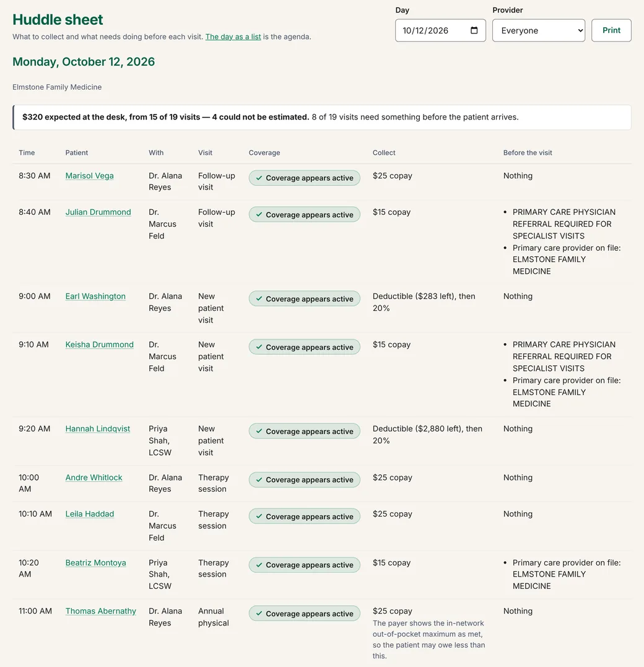
Task: Open patient Keisha Drummond
Action: (x=100, y=344)
